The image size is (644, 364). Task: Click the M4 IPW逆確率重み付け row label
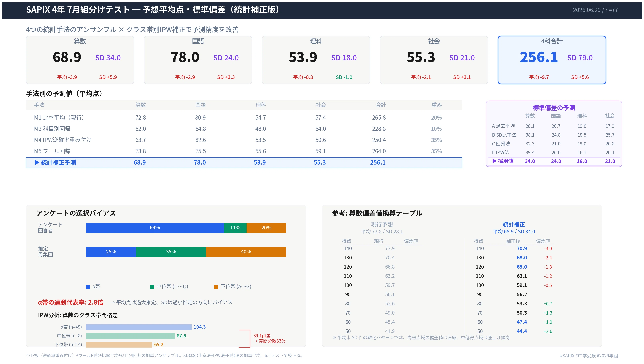coord(63,140)
